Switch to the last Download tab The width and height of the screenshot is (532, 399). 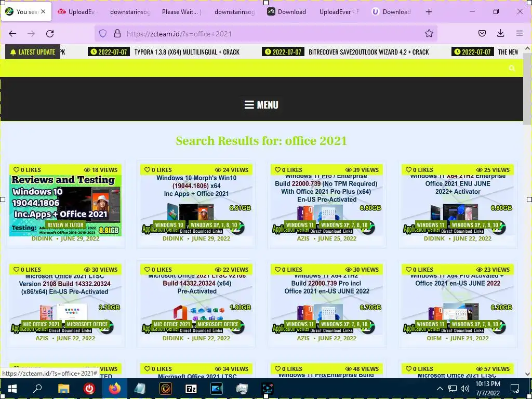pos(392,12)
